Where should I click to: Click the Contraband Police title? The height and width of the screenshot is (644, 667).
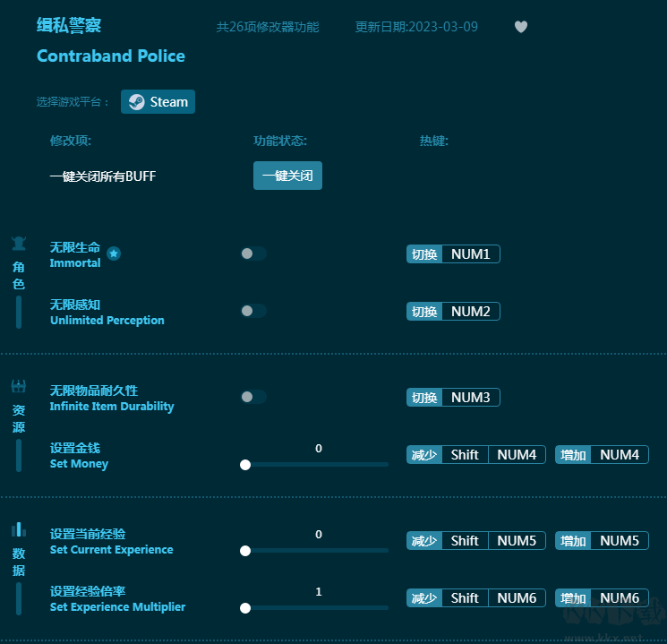point(111,56)
